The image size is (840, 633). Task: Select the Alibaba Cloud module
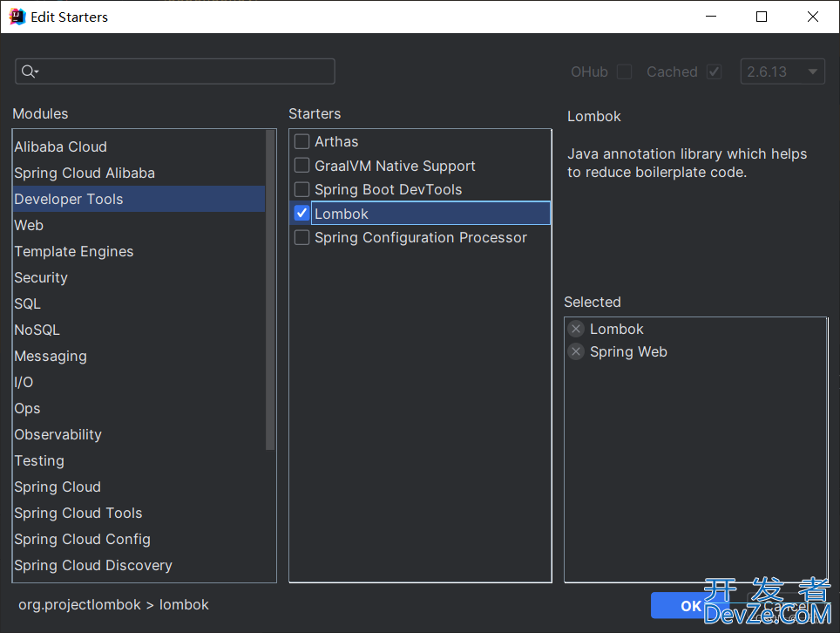pos(139,146)
